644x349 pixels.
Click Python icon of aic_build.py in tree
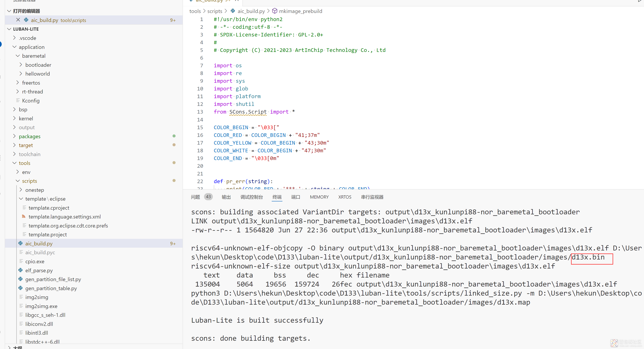[20, 243]
